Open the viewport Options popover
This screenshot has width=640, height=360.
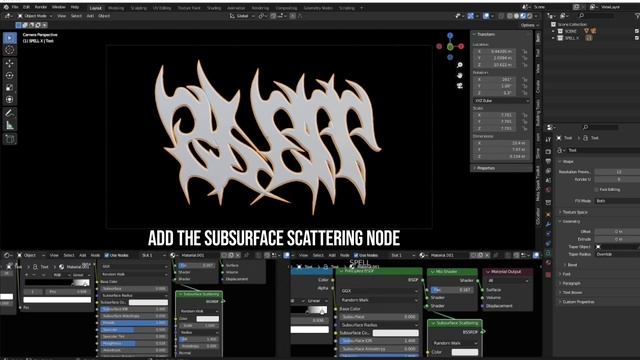530,25
